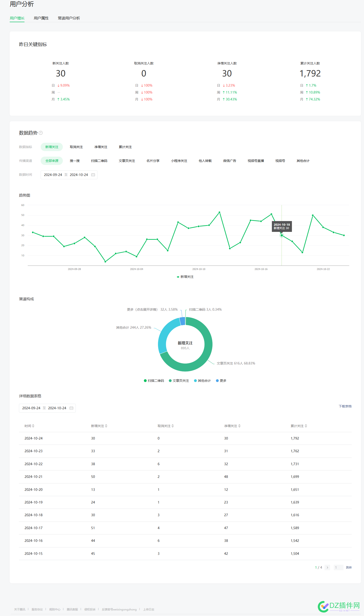The height and width of the screenshot is (616, 364).
Task: Click the help icon beside 数据趋势
Action: [x=41, y=133]
